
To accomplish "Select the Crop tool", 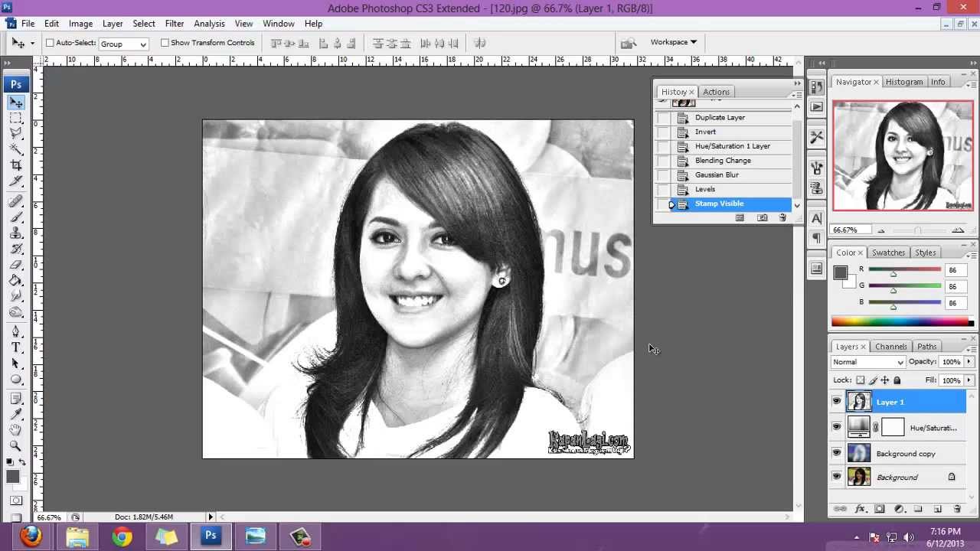I will tap(16, 165).
